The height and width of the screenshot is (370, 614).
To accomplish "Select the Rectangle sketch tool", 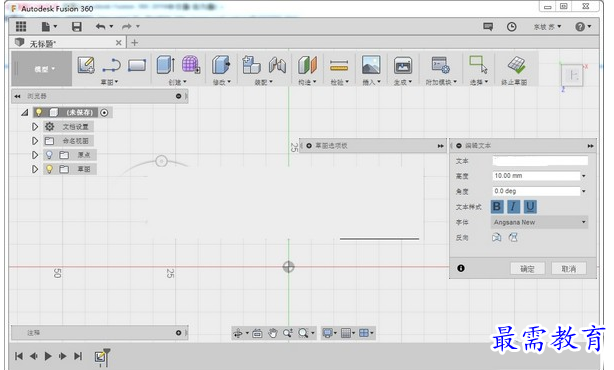I will (x=137, y=65).
